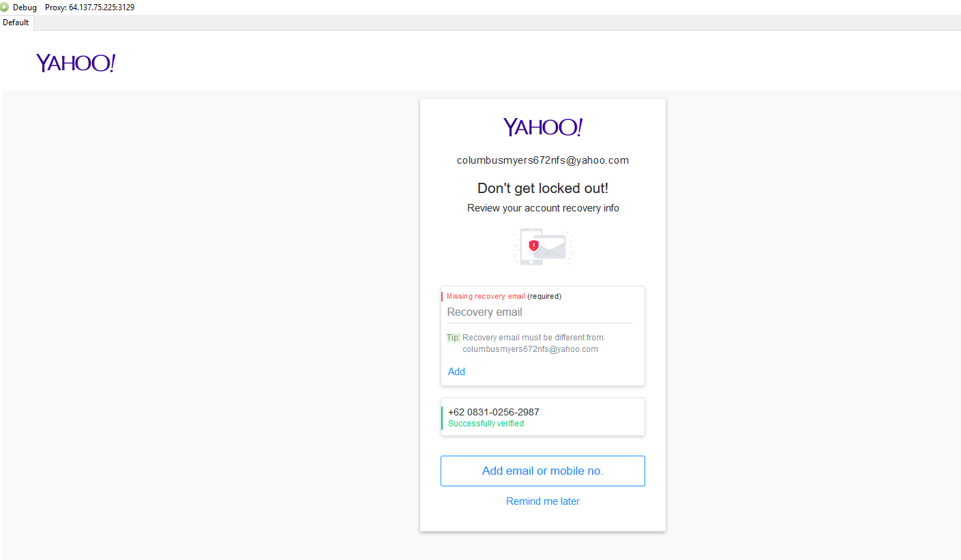Screen dimensions: 961x560
Task: Select the verified phone number +62 0831-0256-2987
Action: (494, 412)
